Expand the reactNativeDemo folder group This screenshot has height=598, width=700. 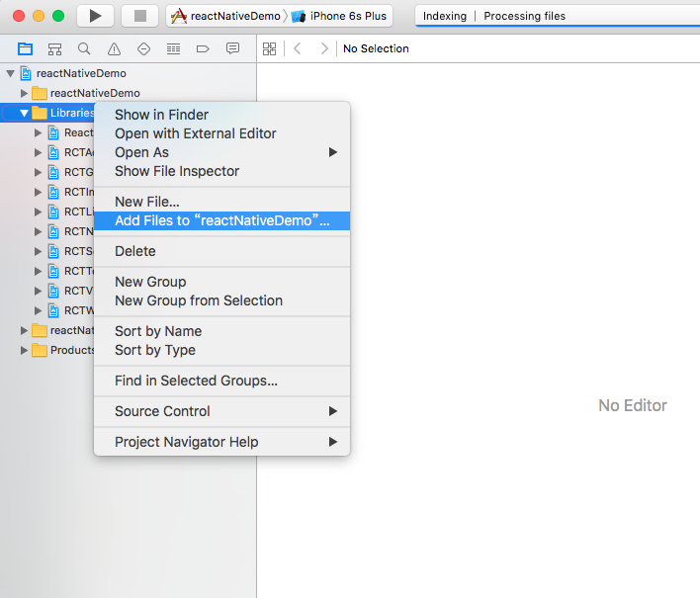[24, 93]
